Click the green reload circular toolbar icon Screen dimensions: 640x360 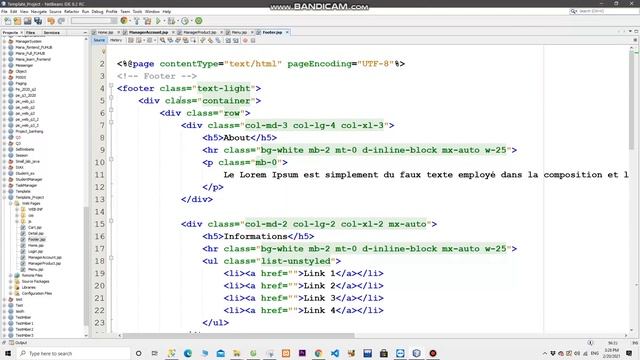coord(199,21)
